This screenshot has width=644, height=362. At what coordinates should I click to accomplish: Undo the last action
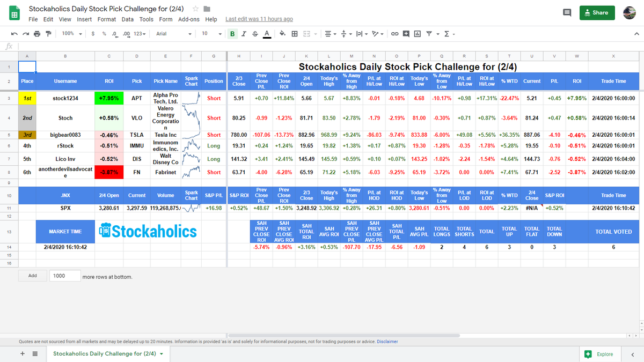[x=13, y=34]
